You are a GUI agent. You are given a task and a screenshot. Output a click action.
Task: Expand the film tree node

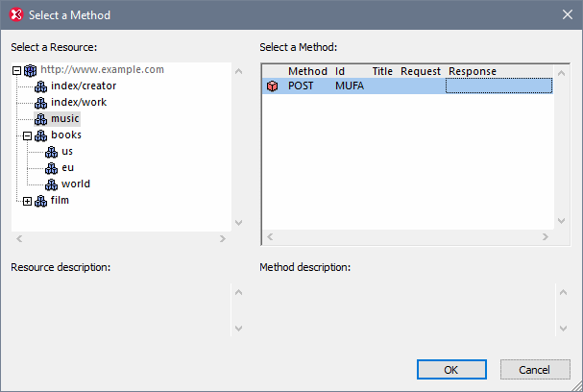(x=28, y=201)
